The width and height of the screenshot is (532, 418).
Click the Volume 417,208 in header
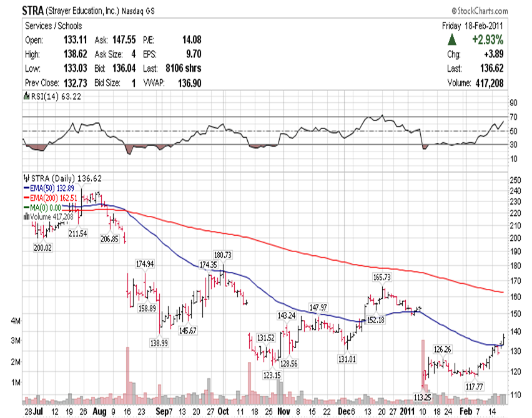pos(490,83)
